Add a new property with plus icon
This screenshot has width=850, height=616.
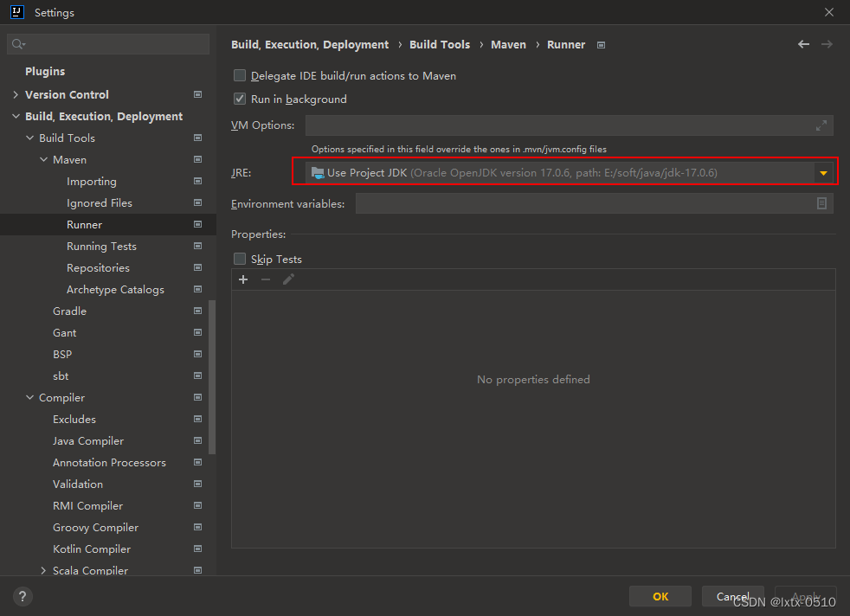tap(243, 279)
